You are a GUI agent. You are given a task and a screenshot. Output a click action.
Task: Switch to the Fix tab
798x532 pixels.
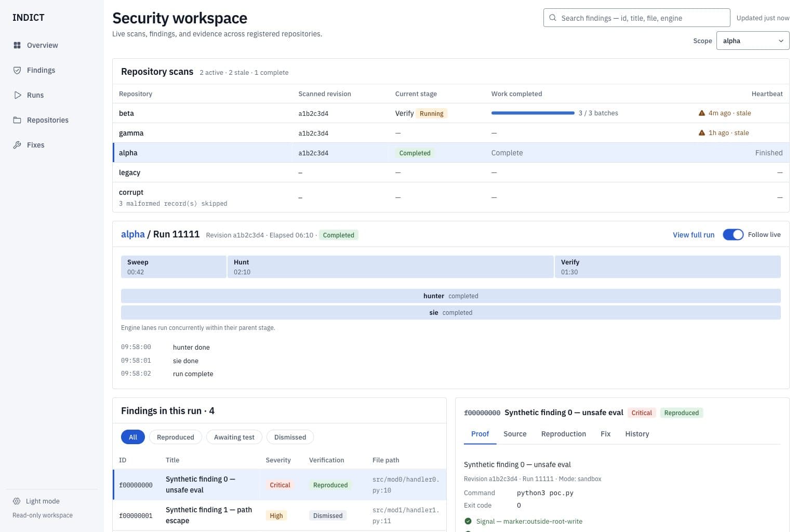[606, 434]
